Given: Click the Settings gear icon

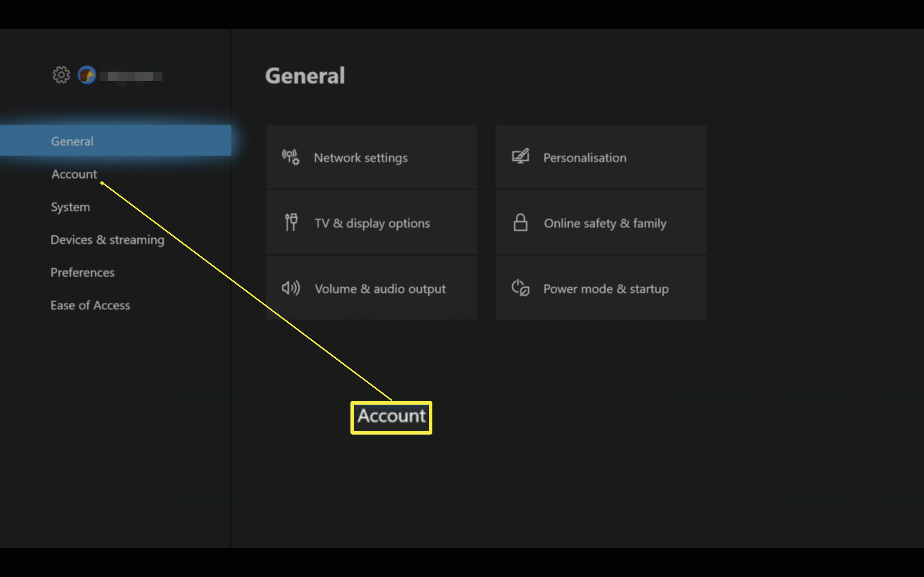Looking at the screenshot, I should [61, 74].
